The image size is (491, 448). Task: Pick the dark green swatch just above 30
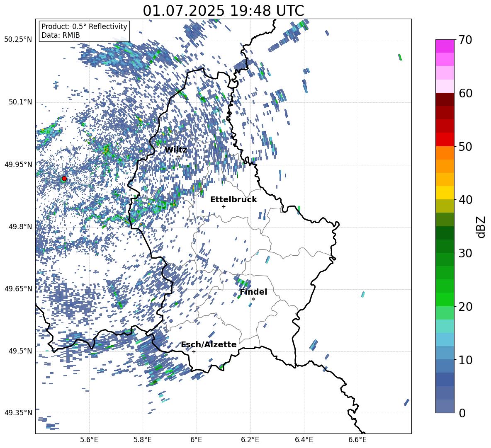pyautogui.click(x=445, y=246)
